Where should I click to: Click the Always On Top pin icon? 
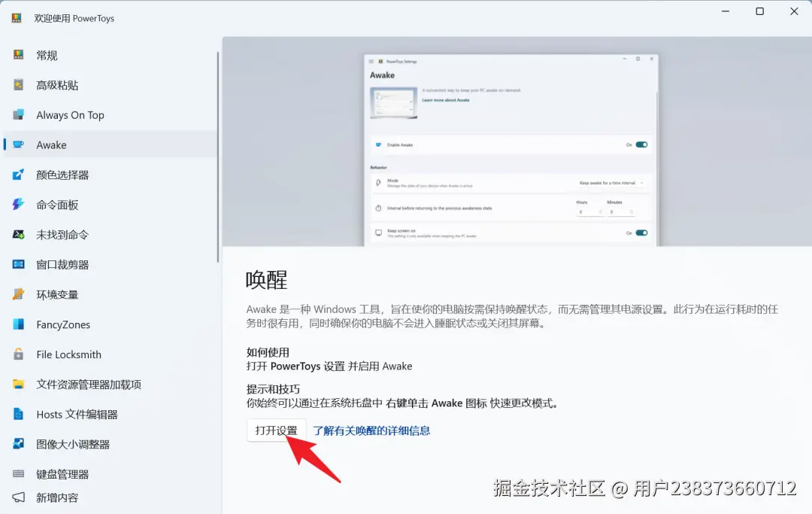tap(18, 114)
